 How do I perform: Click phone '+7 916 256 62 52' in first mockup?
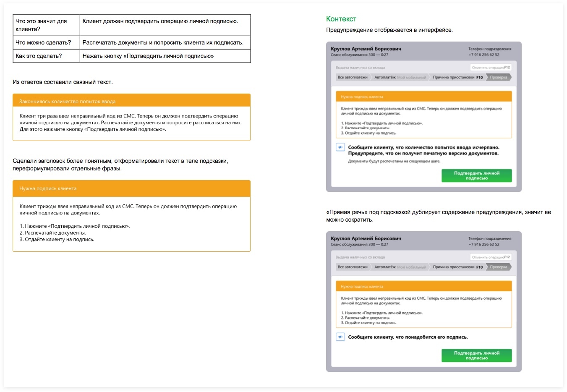point(484,55)
